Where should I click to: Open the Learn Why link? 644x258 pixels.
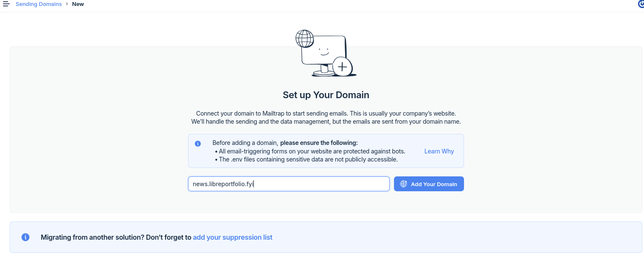(439, 151)
